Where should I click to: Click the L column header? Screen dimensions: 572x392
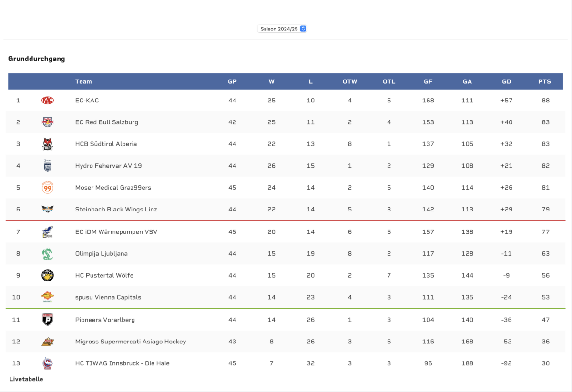tap(311, 81)
